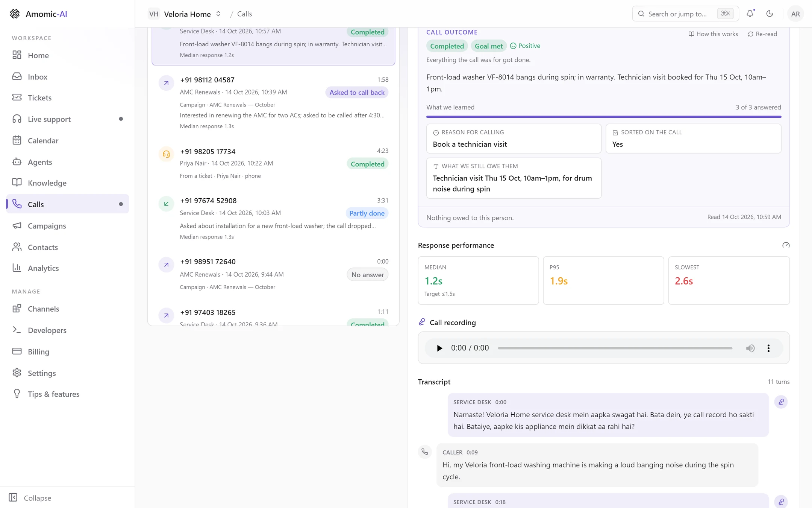Click the P95 1.9s metric card
The height and width of the screenshot is (508, 812).
(603, 280)
